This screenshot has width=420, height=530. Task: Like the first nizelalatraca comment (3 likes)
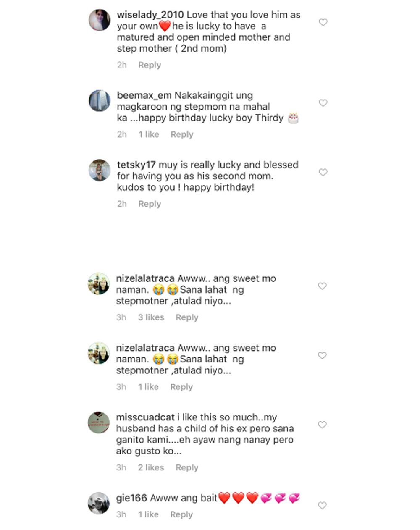(322, 286)
